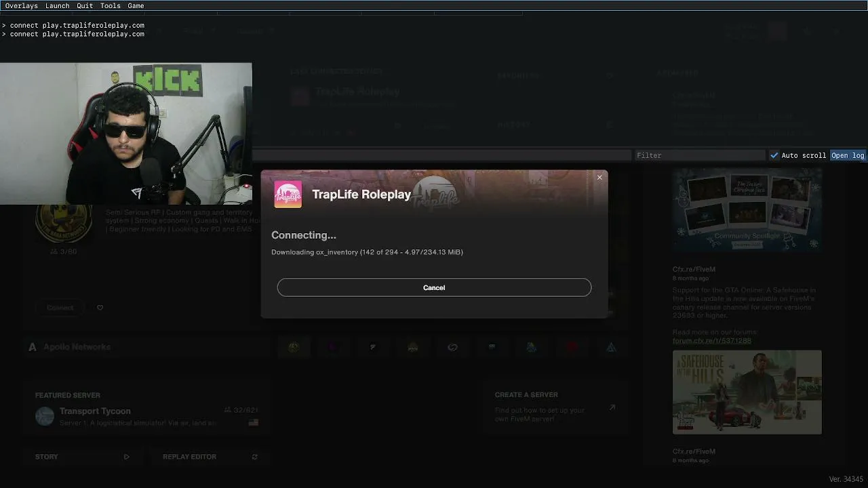This screenshot has height=488, width=868.
Task: Click the Create a Server arrow icon
Action: (x=612, y=407)
